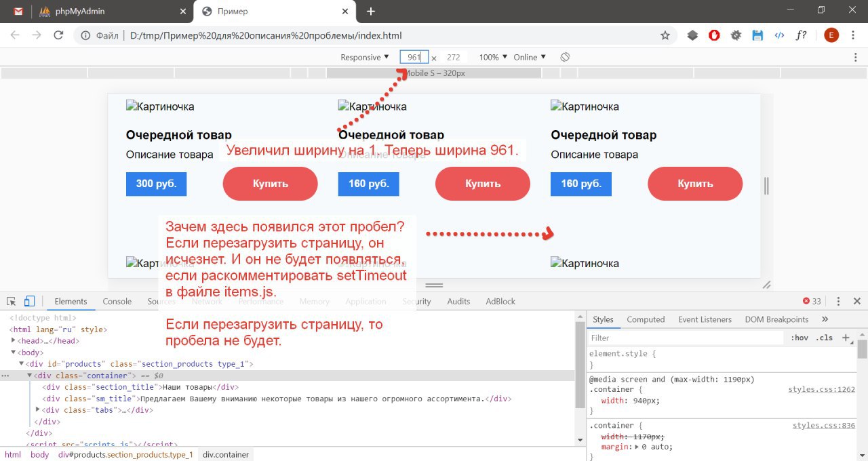Open the user profile avatar E
This screenshot has height=461, width=868.
[831, 35]
